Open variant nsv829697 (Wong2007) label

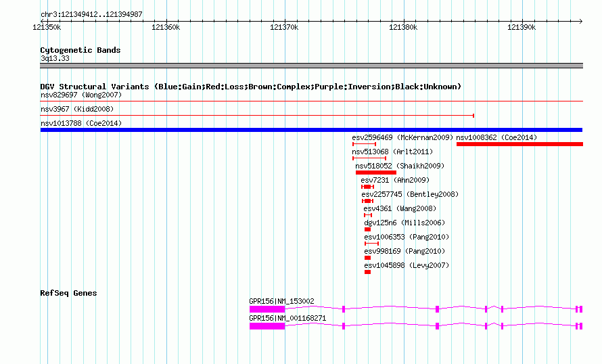click(x=81, y=95)
